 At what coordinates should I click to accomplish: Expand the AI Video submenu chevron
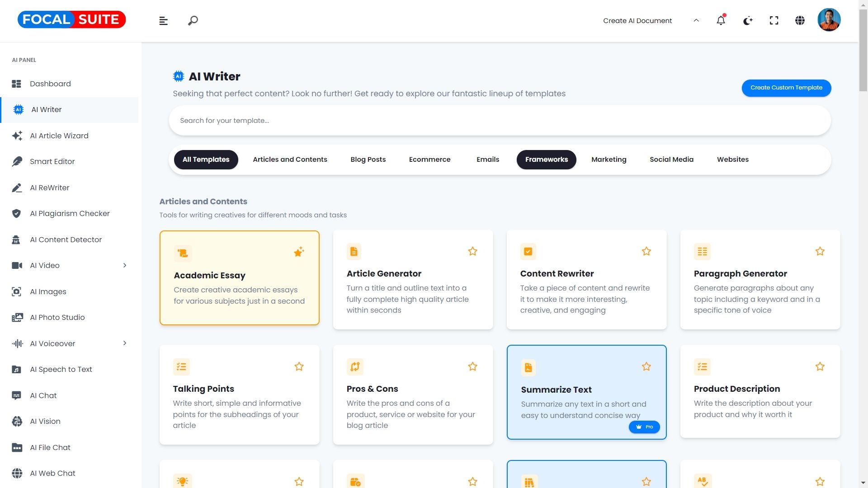click(x=125, y=266)
